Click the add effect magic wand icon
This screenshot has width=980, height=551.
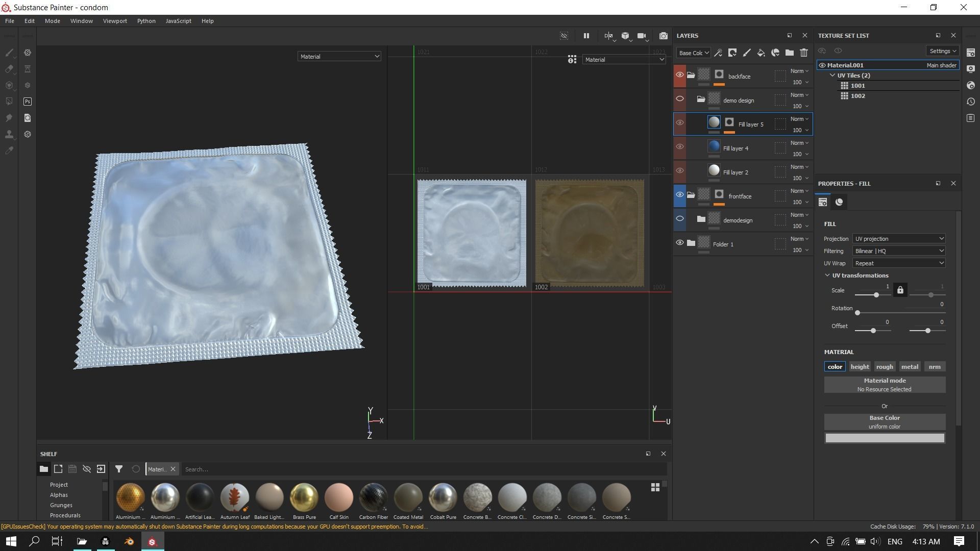pyautogui.click(x=718, y=53)
